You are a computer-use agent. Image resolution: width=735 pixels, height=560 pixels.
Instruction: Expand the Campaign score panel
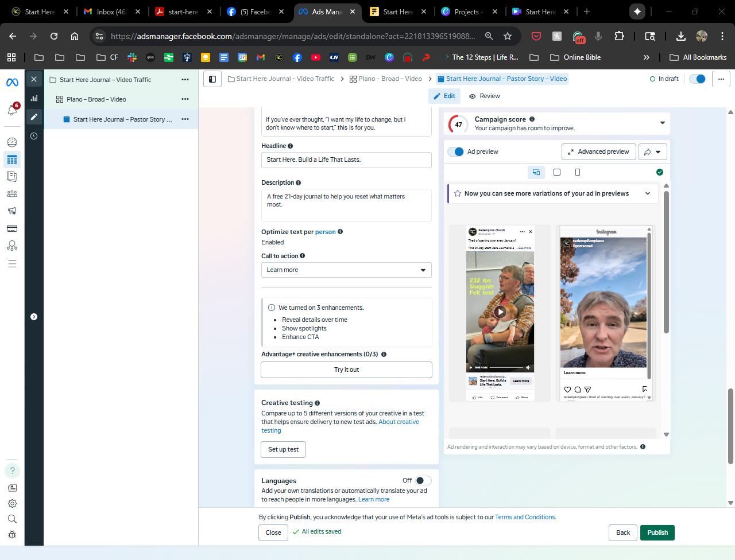click(x=662, y=123)
